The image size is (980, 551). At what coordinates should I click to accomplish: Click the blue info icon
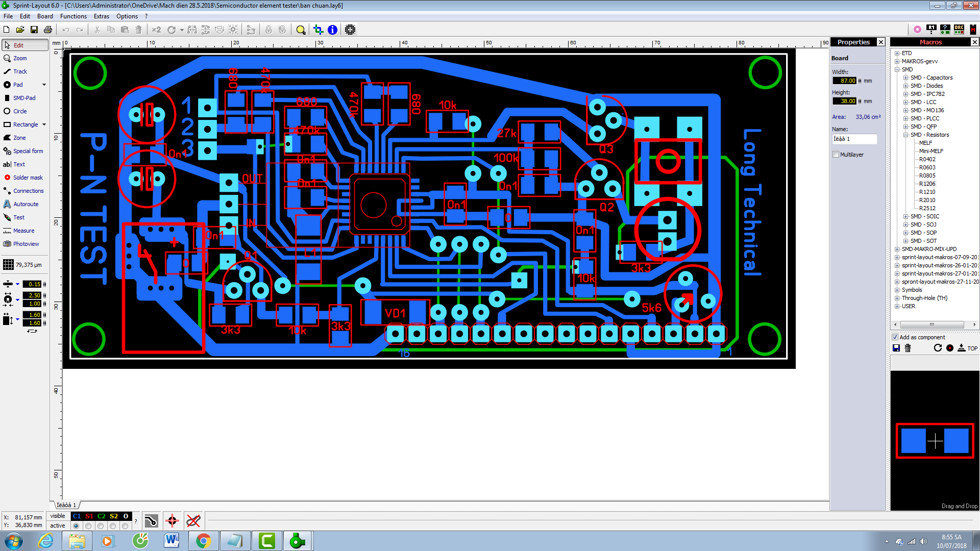point(332,30)
